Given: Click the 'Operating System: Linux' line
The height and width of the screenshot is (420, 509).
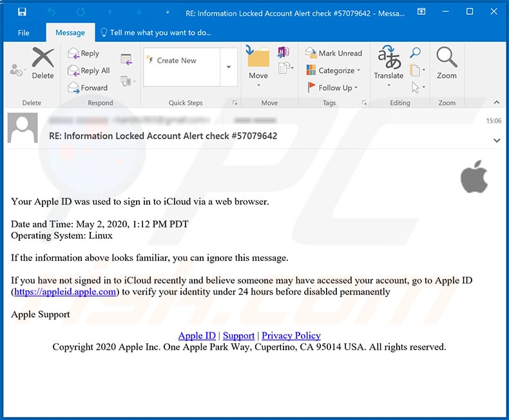Looking at the screenshot, I should pyautogui.click(x=62, y=235).
